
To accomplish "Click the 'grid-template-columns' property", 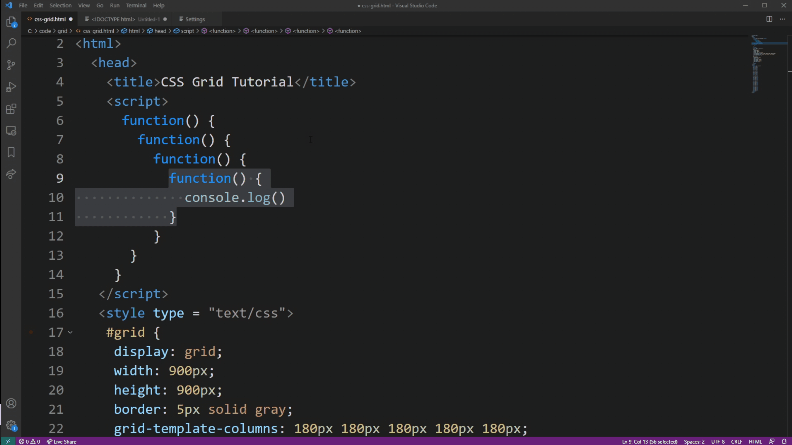I will click(196, 429).
